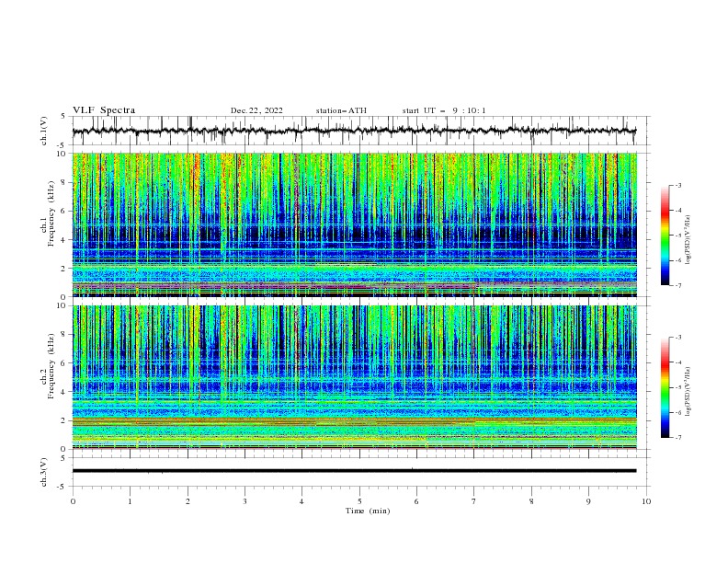The width and height of the screenshot is (728, 563).
Task: Click the ch.2 spectrogram color scale bar
Action: point(665,387)
